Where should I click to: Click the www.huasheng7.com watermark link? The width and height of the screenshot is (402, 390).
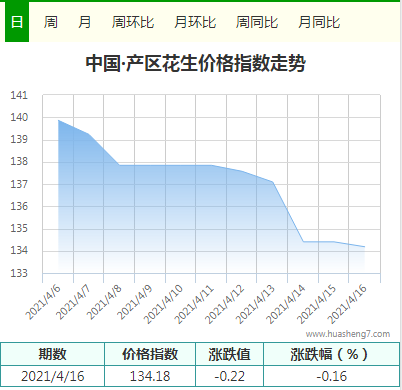348,334
